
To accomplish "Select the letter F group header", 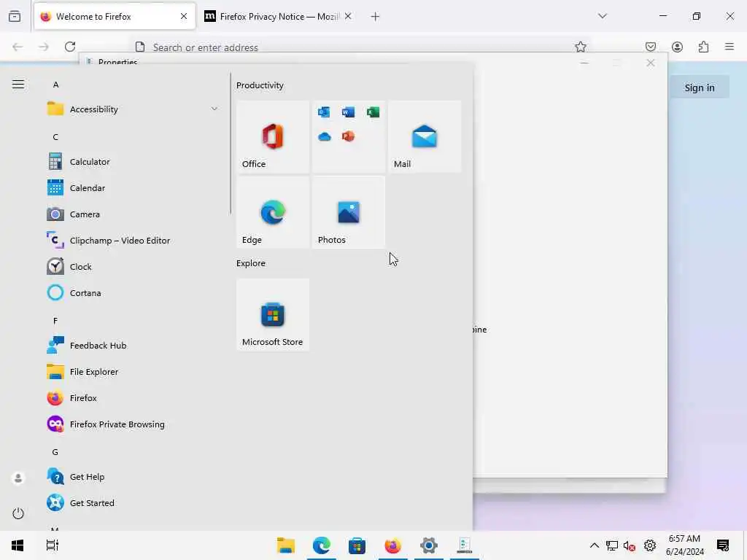I will (x=55, y=321).
